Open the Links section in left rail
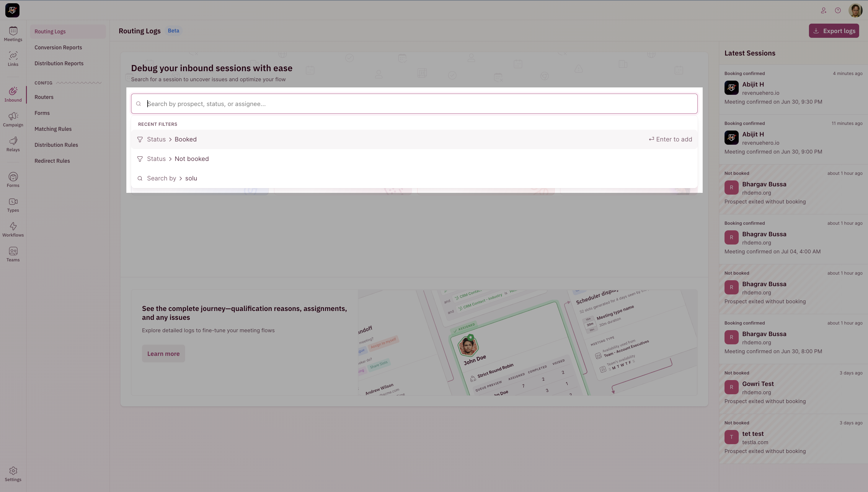 pyautogui.click(x=13, y=59)
